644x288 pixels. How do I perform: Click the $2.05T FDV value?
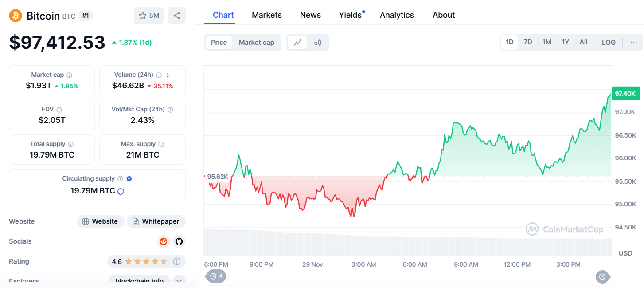52,120
